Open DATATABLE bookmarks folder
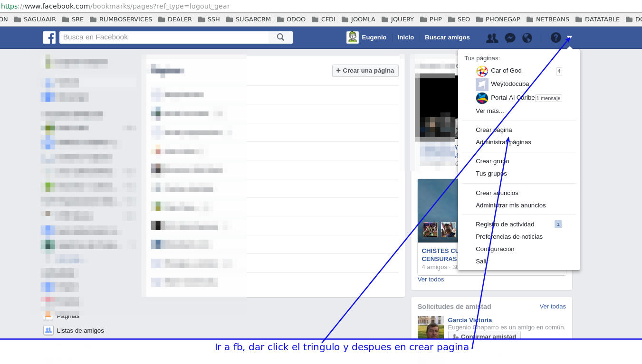This screenshot has height=364, width=642. pos(598,19)
